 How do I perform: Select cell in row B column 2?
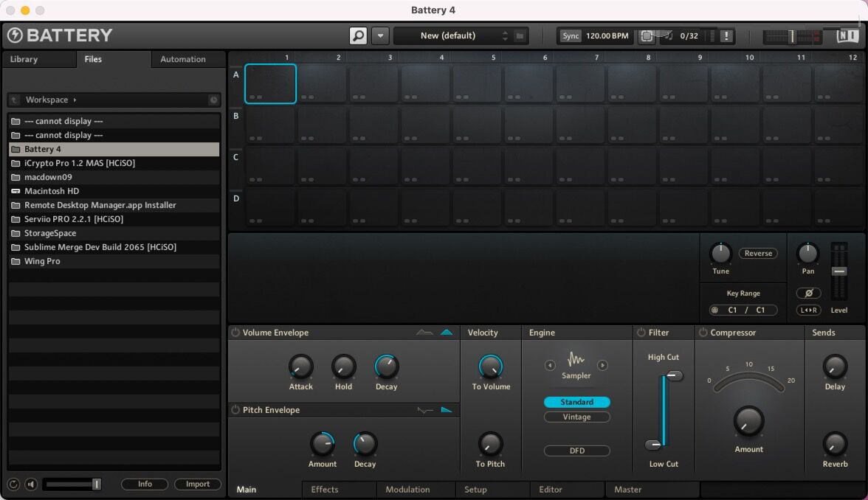(x=322, y=125)
